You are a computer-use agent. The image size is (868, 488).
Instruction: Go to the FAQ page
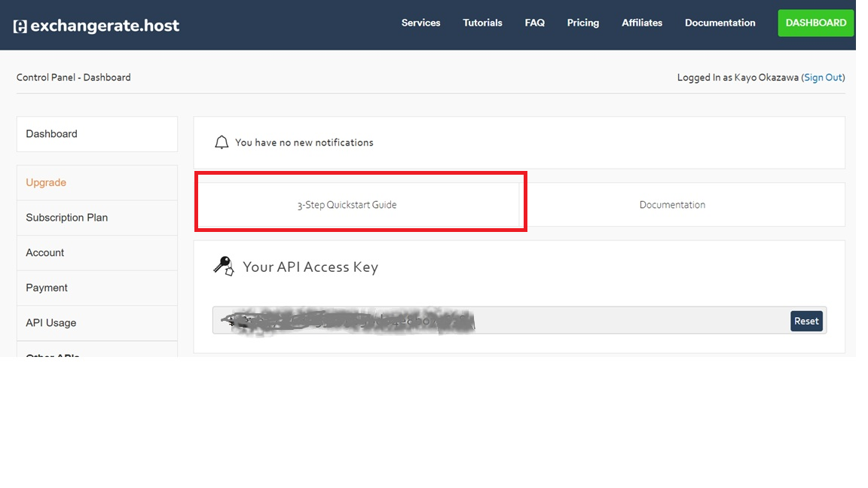[535, 23]
